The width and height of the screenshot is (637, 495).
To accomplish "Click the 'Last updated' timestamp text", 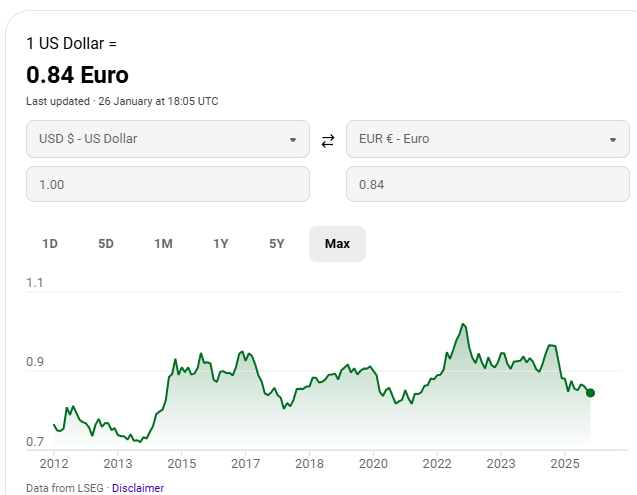I will [122, 101].
